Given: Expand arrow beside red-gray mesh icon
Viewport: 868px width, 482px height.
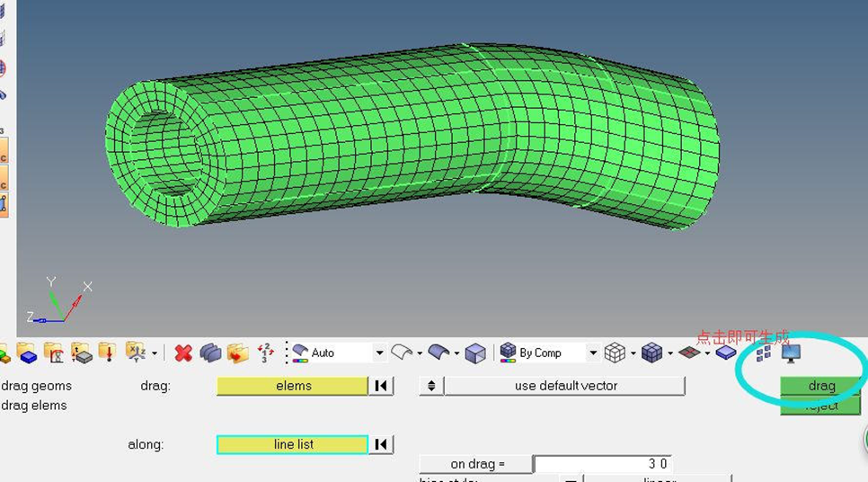Looking at the screenshot, I should tap(707, 353).
